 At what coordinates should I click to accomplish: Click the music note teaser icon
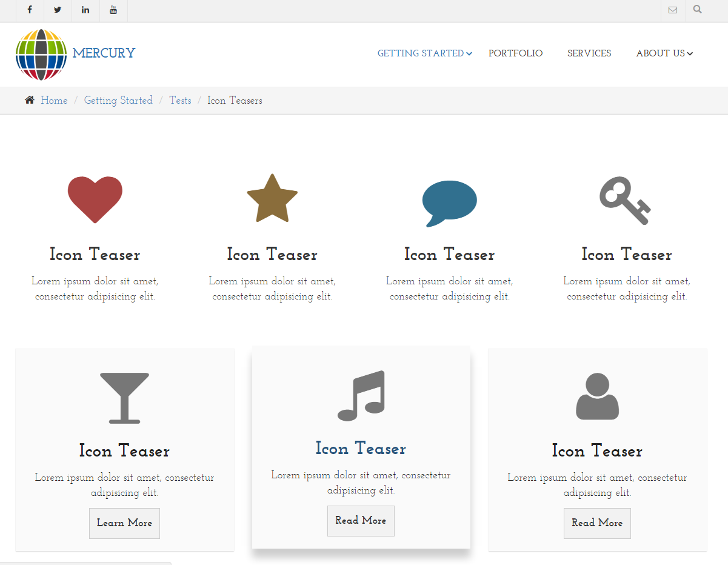(x=361, y=396)
